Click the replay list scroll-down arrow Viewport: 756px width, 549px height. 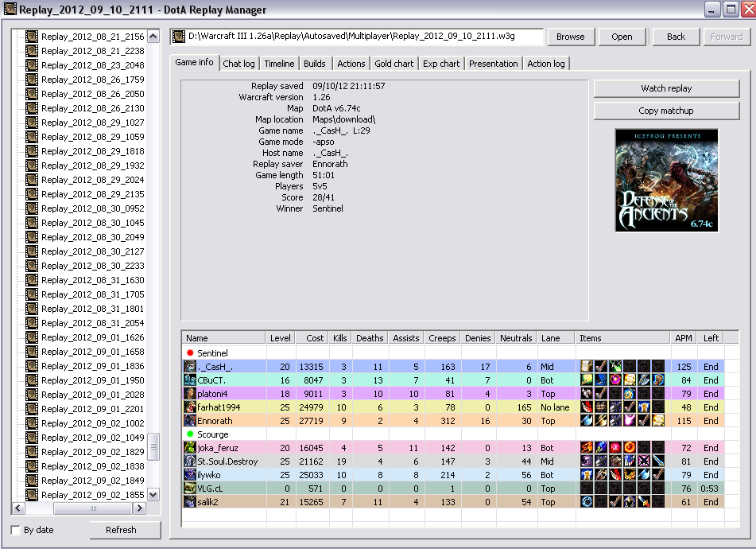click(153, 494)
